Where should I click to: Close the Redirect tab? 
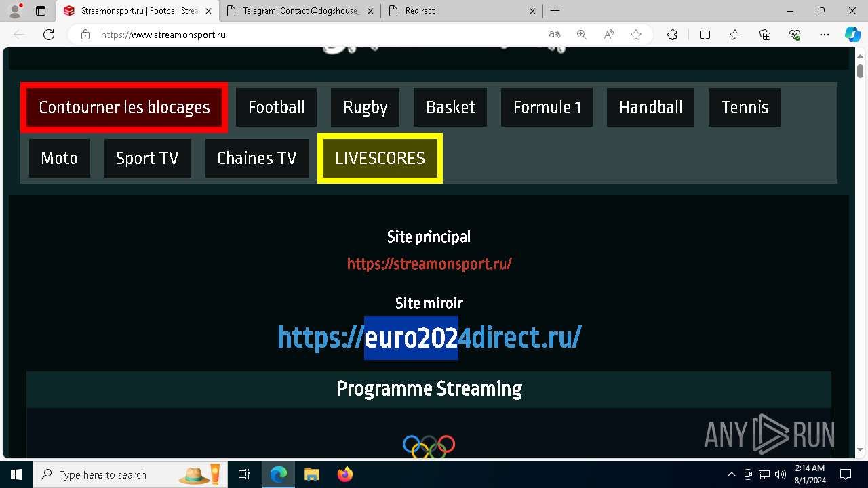click(533, 11)
